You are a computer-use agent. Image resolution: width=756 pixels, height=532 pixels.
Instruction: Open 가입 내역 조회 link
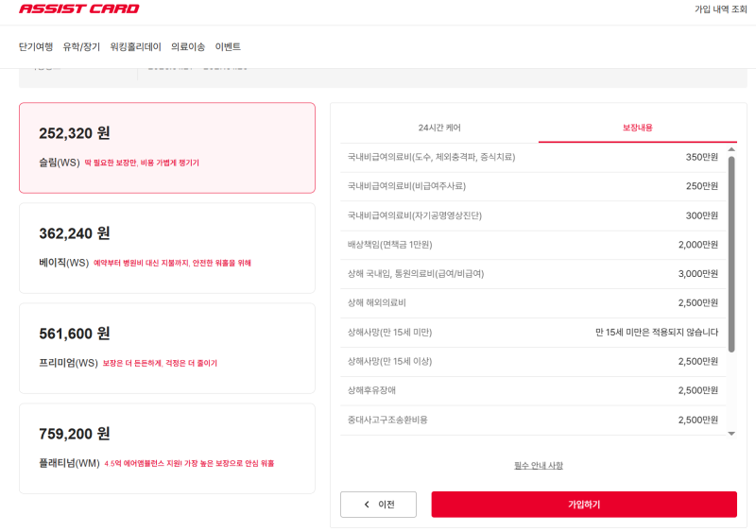[720, 9]
